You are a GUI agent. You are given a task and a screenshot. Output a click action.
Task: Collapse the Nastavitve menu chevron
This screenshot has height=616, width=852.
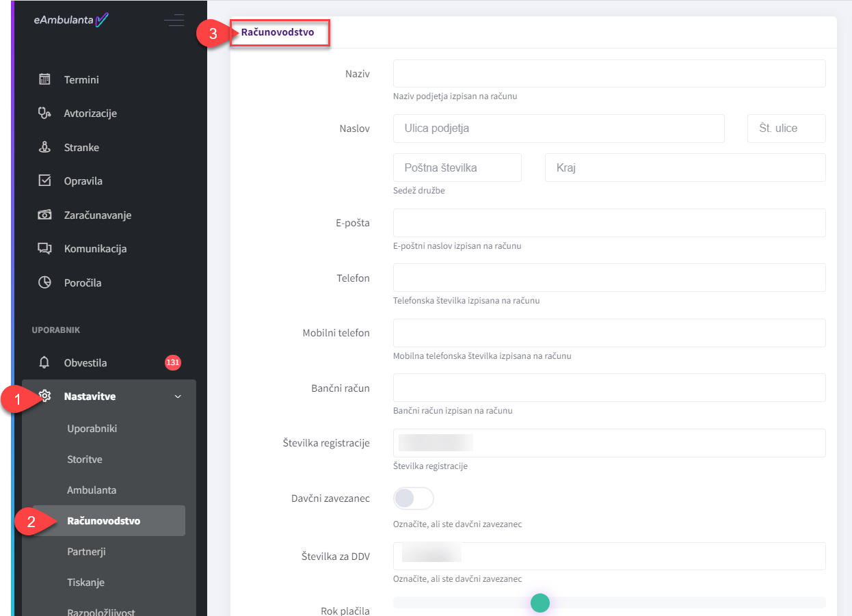[178, 397]
